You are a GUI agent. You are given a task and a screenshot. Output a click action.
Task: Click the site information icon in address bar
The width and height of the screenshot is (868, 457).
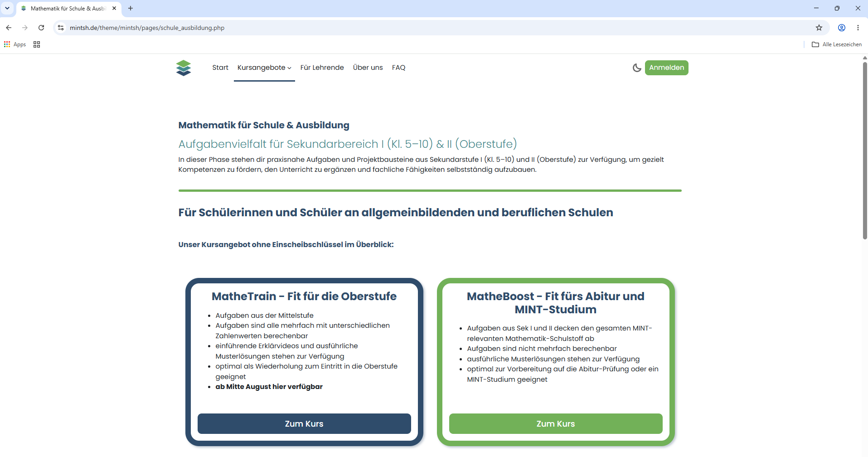point(61,28)
